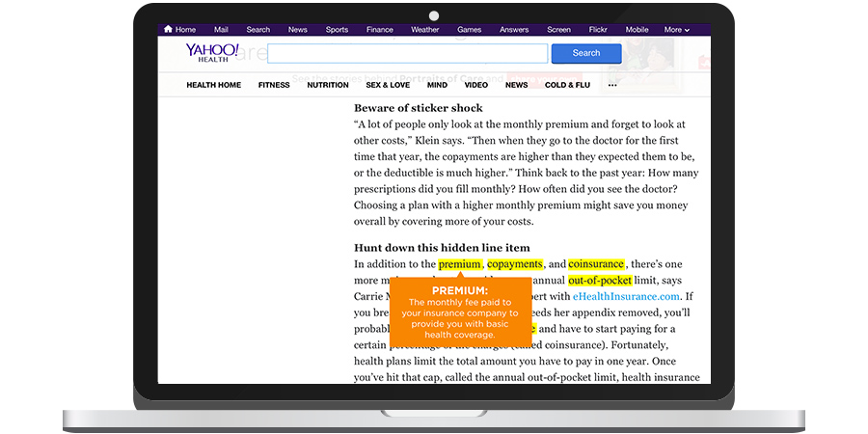Viewport: 868px width, 434px height.
Task: Open Finance in top bar
Action: [x=380, y=29]
